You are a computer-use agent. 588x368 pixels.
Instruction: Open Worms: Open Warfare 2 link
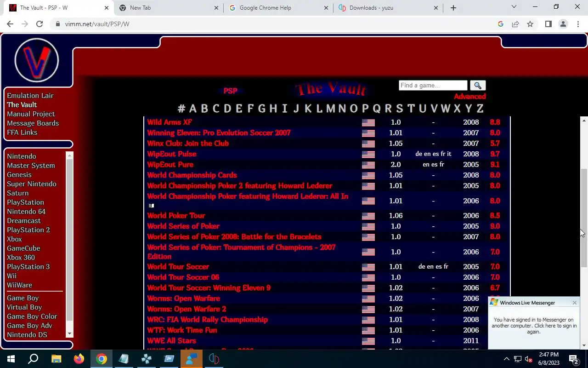coord(187,309)
